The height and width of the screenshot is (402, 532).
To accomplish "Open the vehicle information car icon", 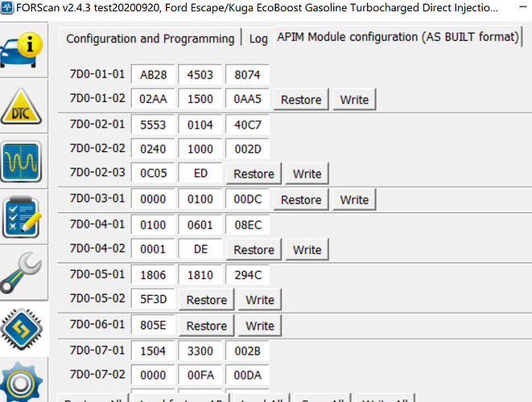I will [x=22, y=50].
